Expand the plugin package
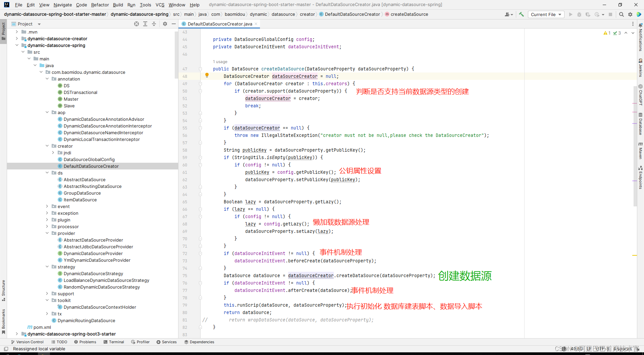Screen dimensions: 644x355 pos(47,220)
